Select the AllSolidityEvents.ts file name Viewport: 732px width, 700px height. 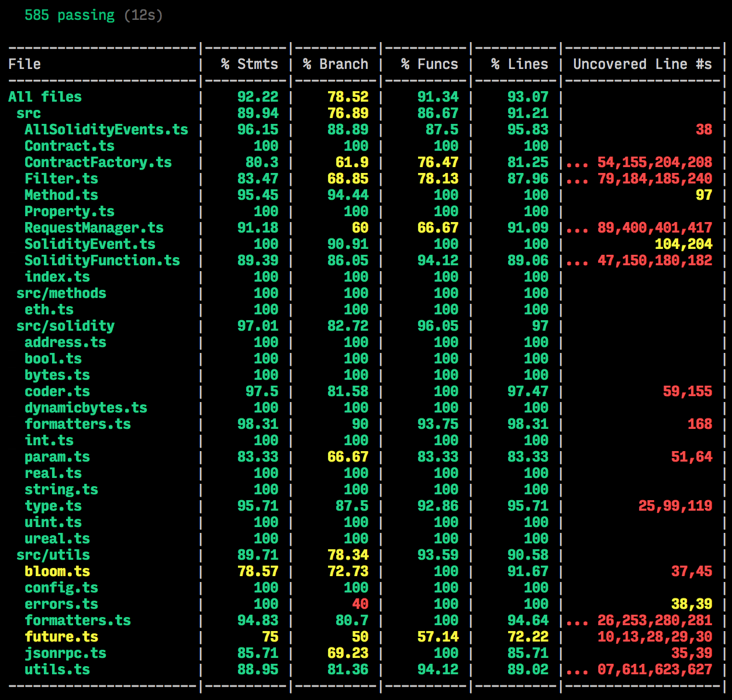106,129
